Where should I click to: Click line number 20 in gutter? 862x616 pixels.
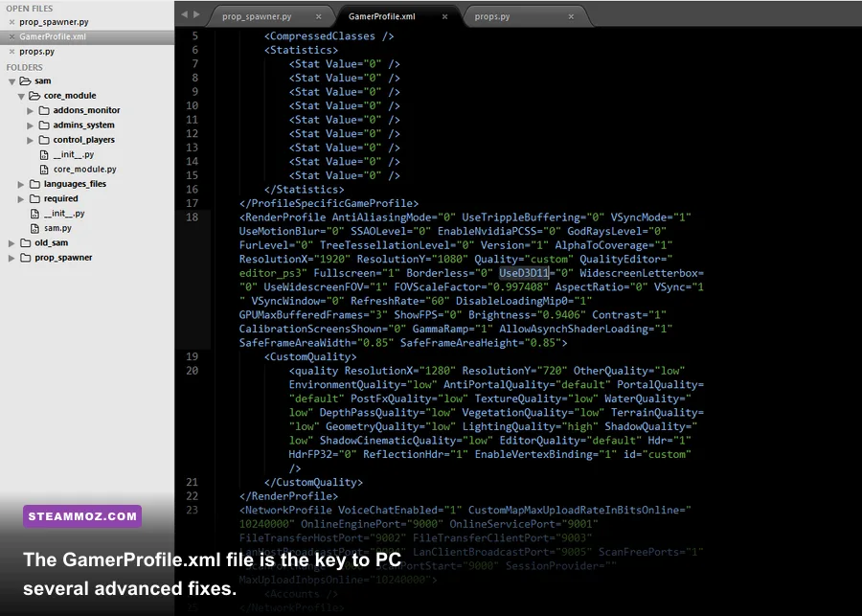click(x=192, y=371)
